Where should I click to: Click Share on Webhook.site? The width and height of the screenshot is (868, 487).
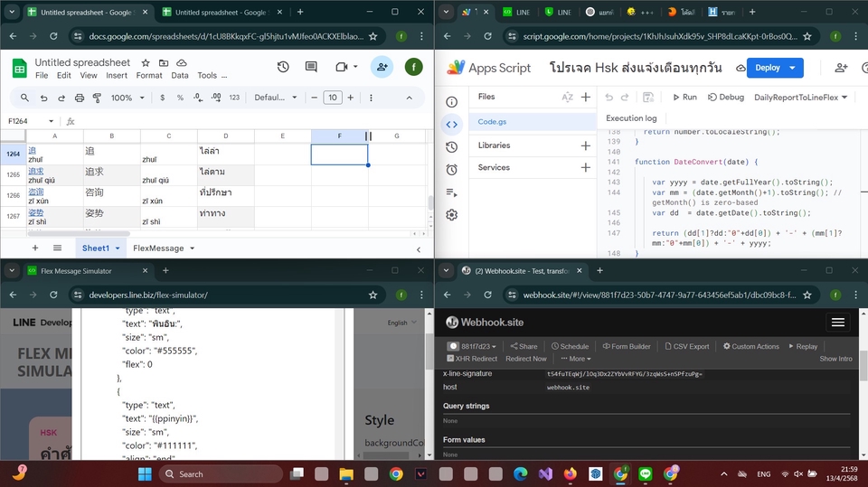[524, 346]
